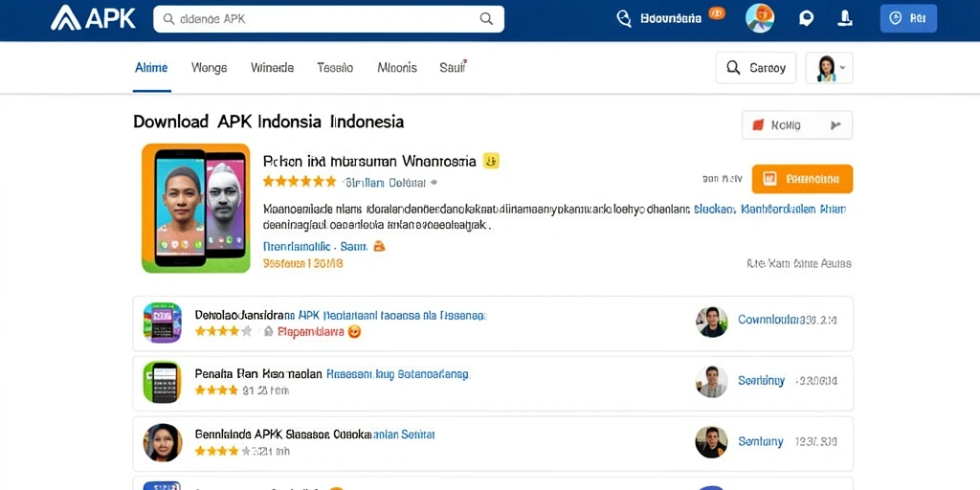Open the featured app phone thumbnail
Image resolution: width=980 pixels, height=490 pixels.
195,208
